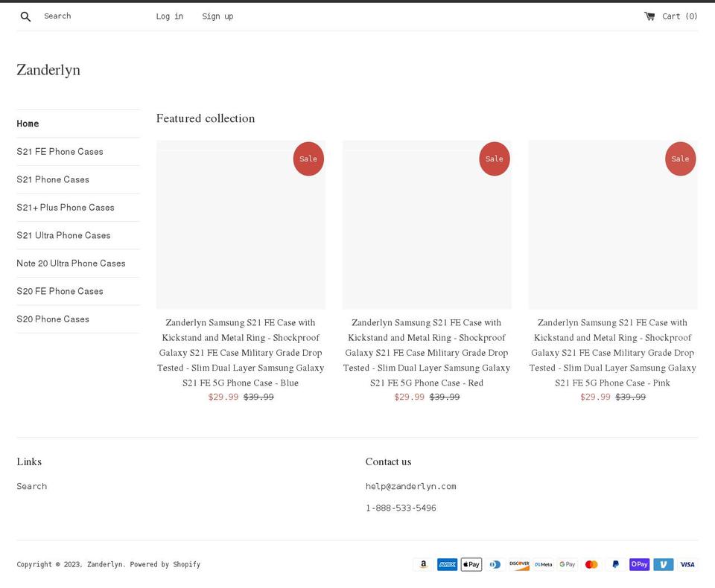Image resolution: width=715 pixels, height=588 pixels.
Task: Click the Diners Club payment icon
Action: coord(495,564)
